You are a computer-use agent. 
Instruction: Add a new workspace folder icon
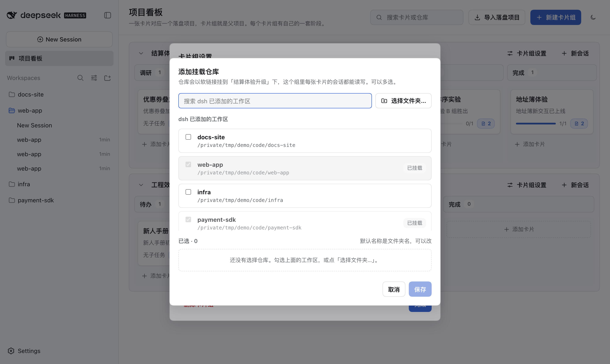[x=108, y=78]
